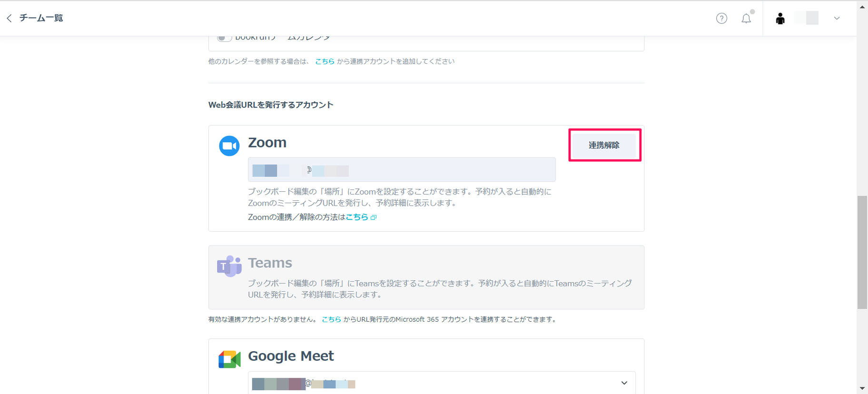The width and height of the screenshot is (868, 394).
Task: Click the user avatar icon
Action: coord(780,19)
